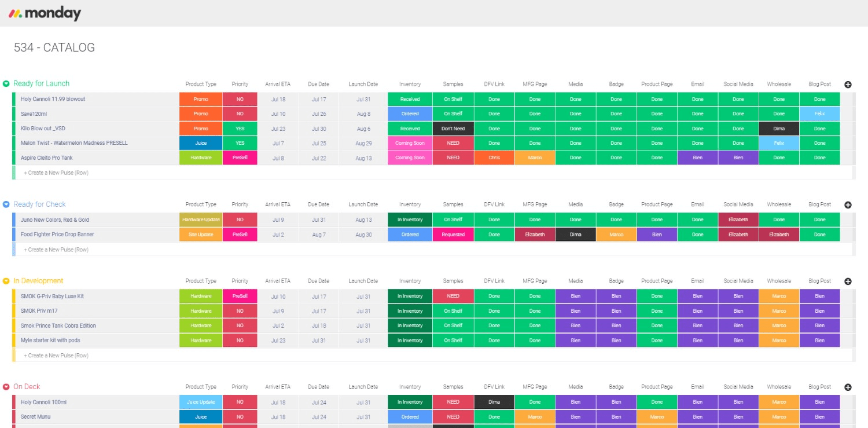The height and width of the screenshot is (428, 868).
Task: Click Inventory column header in Ready for Check
Action: click(x=410, y=204)
